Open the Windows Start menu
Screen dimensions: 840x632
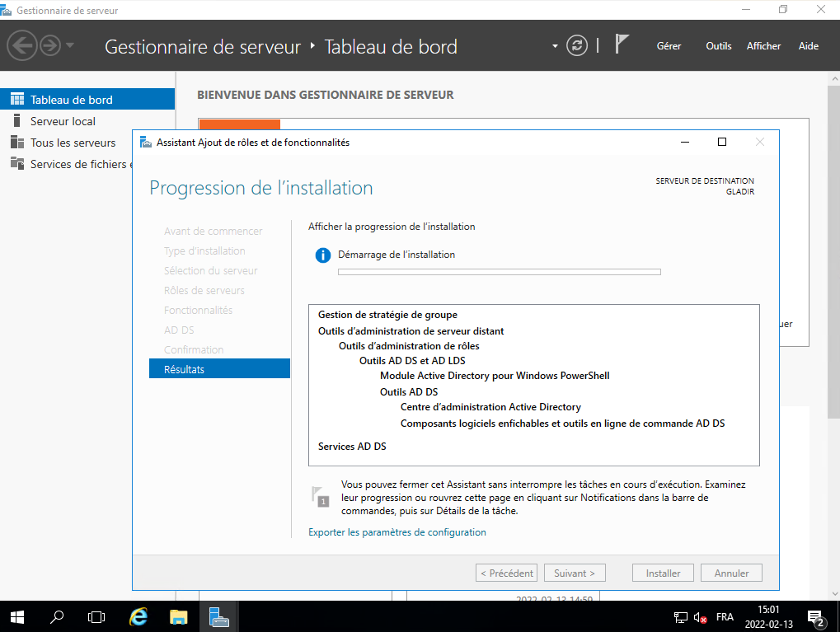(17, 617)
